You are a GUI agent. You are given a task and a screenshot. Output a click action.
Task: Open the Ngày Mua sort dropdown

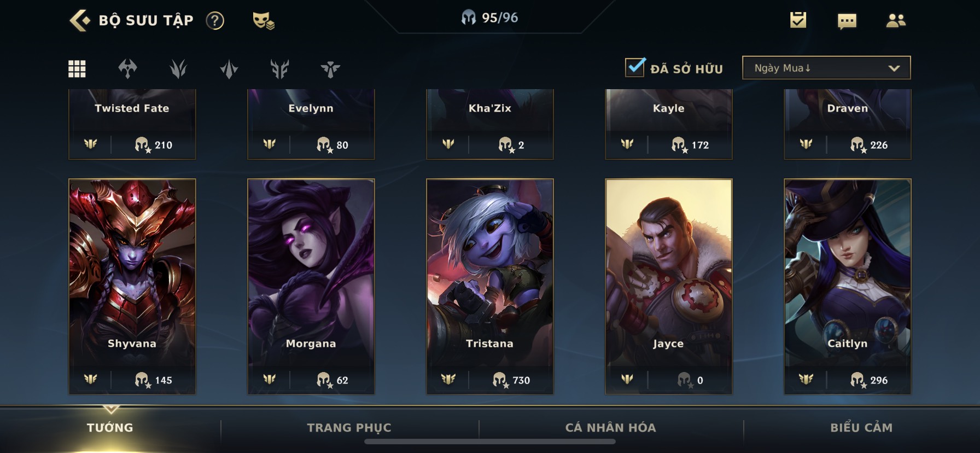click(826, 68)
